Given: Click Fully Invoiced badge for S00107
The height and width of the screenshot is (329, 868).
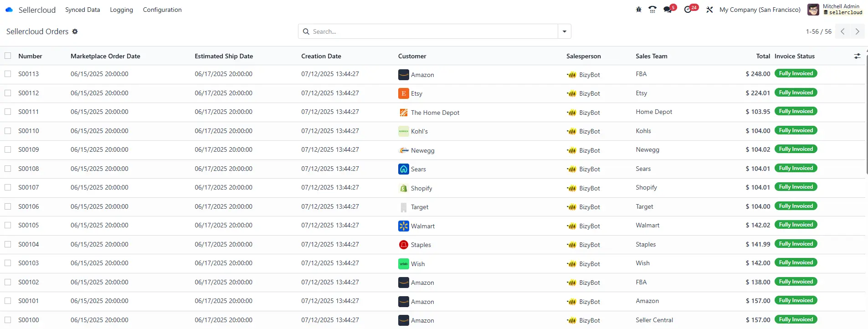Looking at the screenshot, I should coord(796,187).
